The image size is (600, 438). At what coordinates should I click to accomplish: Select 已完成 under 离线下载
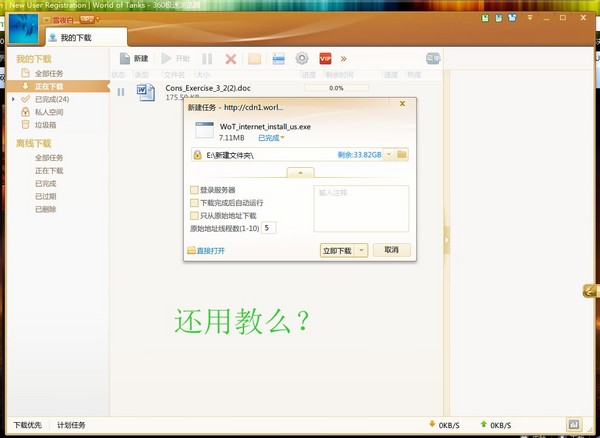46,184
